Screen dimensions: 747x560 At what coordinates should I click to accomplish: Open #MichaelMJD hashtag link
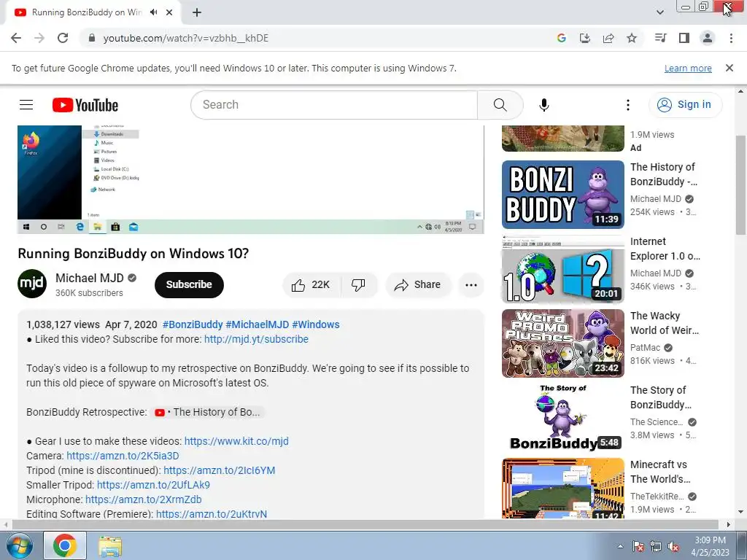tap(258, 324)
